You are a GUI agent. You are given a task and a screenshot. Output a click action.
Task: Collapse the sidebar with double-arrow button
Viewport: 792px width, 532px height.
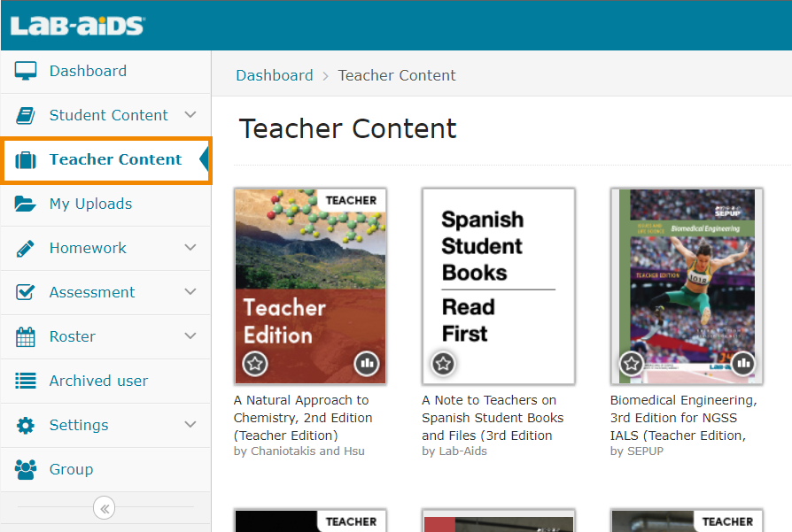click(x=105, y=508)
